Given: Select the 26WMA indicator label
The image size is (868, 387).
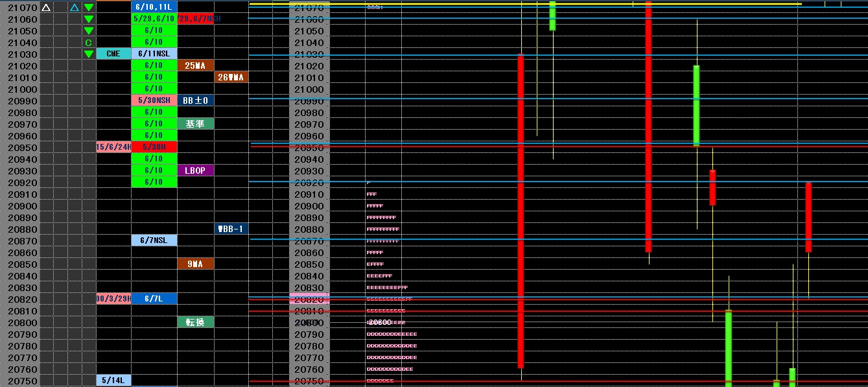Looking at the screenshot, I should click(231, 77).
